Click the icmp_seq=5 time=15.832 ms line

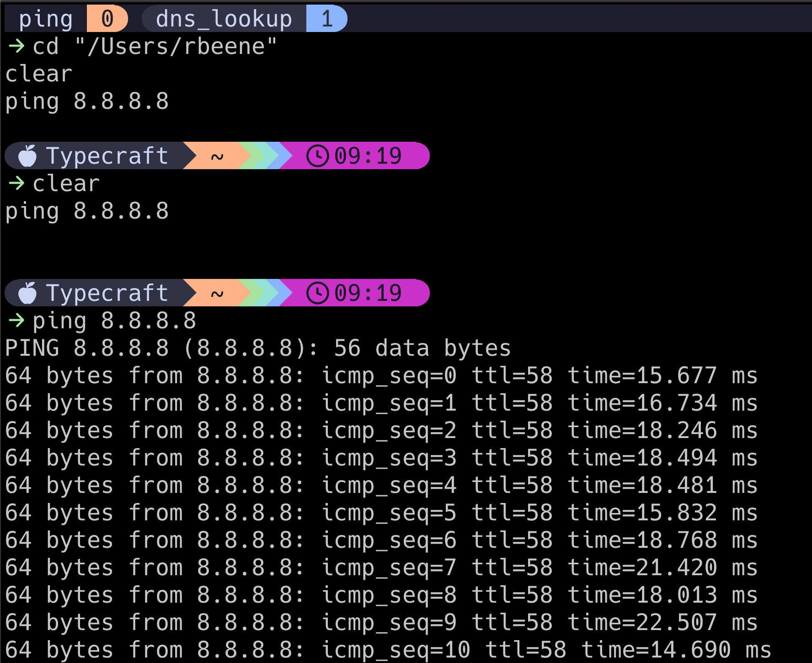381,513
